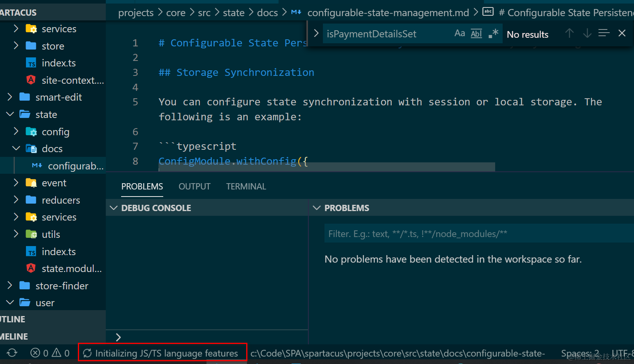This screenshot has height=364, width=634.
Task: Go to previous match arrow
Action: click(x=569, y=33)
